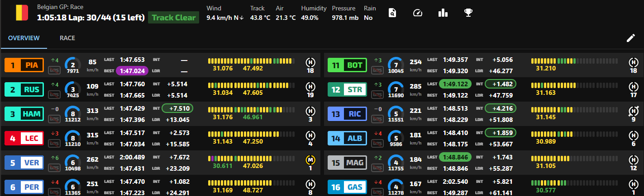The image size is (644, 196).
Task: Switch to the OVERVIEW tab
Action: [x=24, y=38]
